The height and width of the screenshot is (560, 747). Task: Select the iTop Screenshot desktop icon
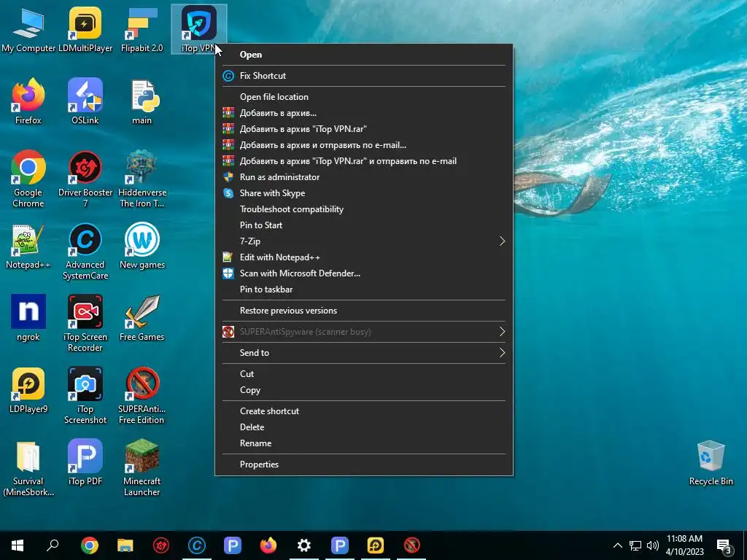[85, 396]
